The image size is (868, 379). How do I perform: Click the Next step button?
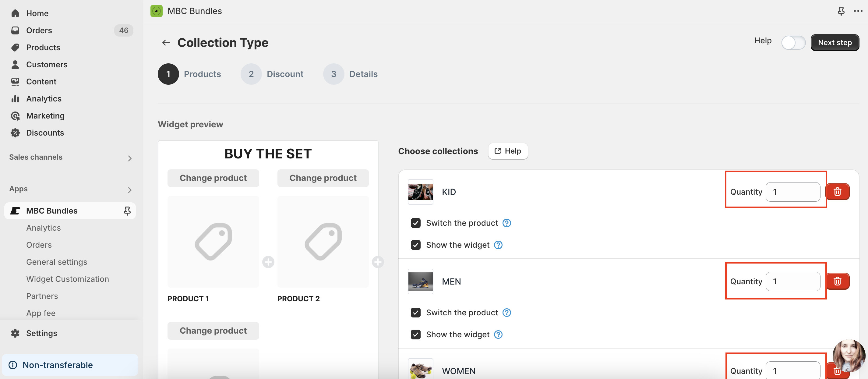tap(834, 43)
